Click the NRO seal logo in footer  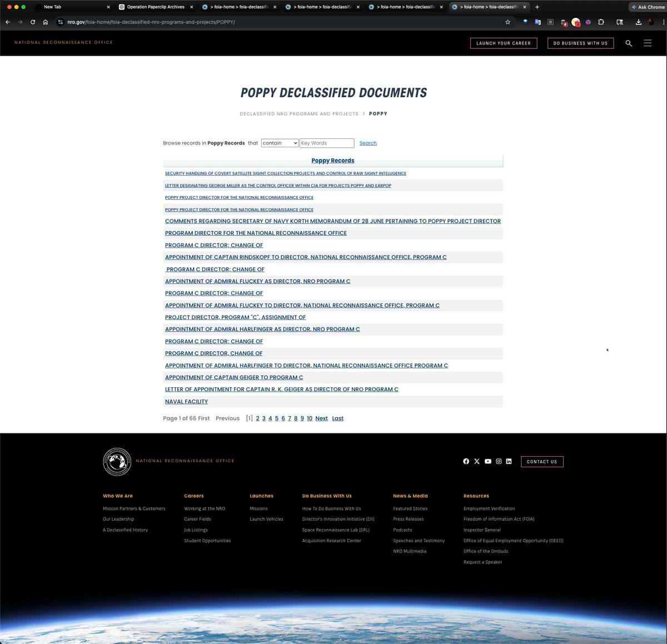(x=117, y=462)
